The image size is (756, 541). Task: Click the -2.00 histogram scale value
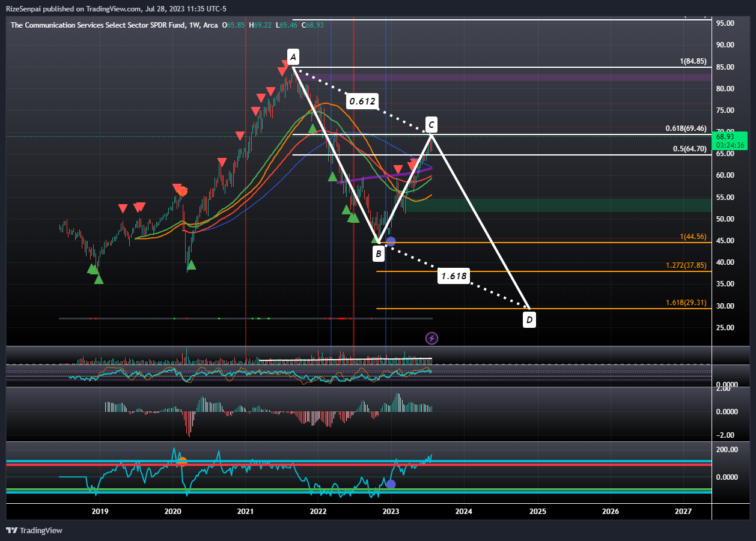pyautogui.click(x=725, y=435)
